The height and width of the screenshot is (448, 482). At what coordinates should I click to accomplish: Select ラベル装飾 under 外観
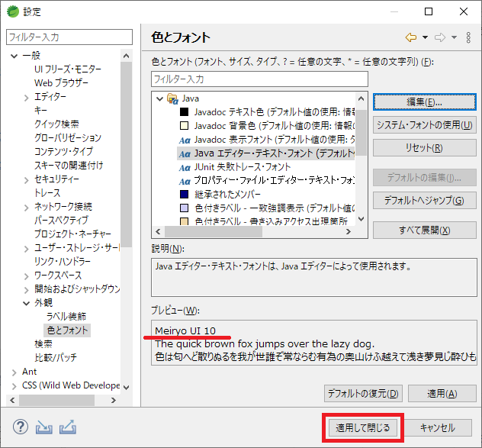(x=66, y=316)
